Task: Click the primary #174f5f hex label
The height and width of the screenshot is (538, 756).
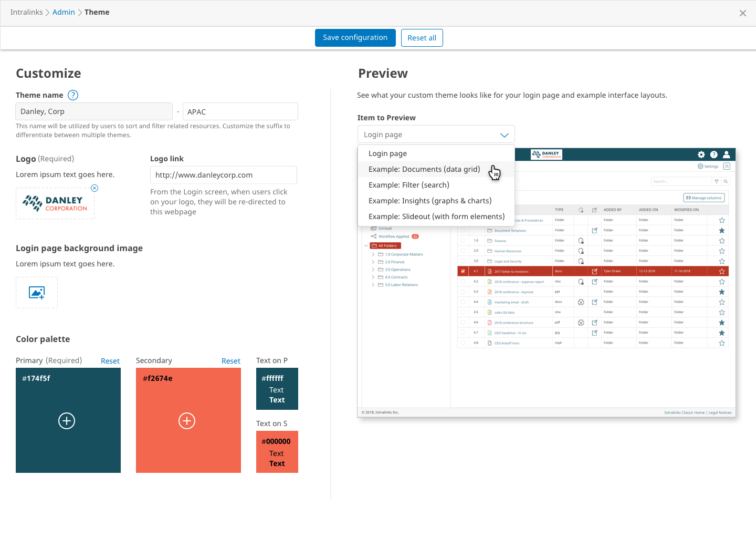Action: (36, 378)
